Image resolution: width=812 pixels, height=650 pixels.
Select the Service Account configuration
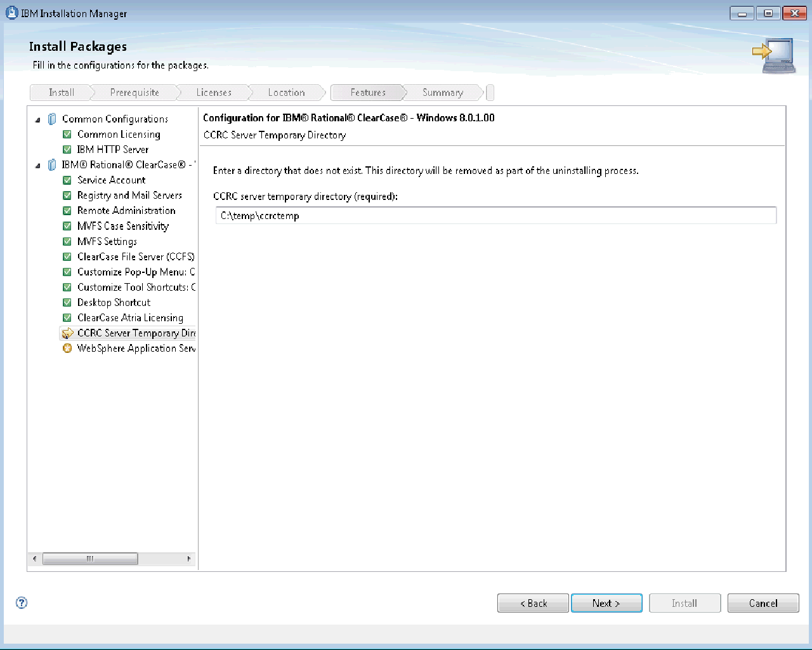pyautogui.click(x=111, y=180)
